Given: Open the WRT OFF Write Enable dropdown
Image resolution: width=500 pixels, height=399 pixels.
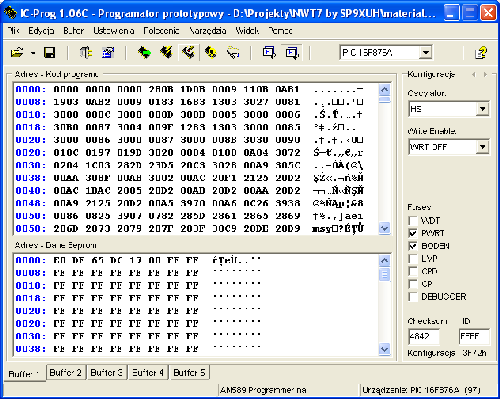Looking at the screenshot, I should pyautogui.click(x=449, y=147).
